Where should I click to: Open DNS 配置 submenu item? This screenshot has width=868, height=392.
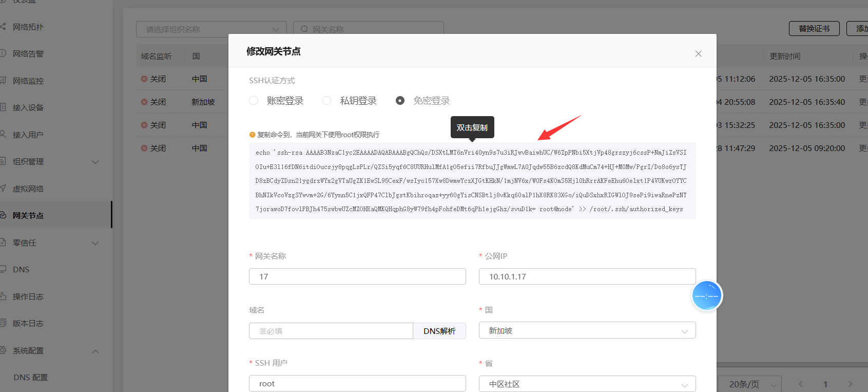pos(31,377)
